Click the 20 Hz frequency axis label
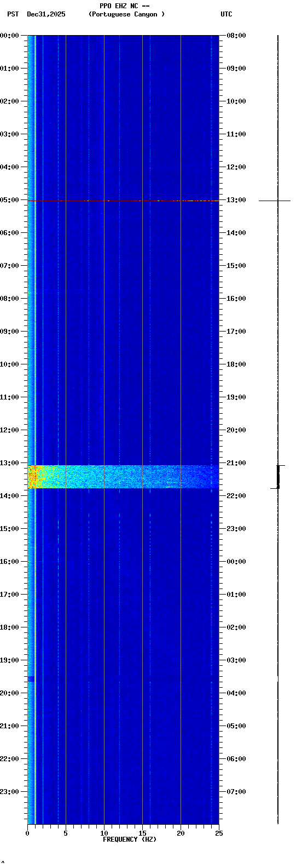The image size is (302, 868). pos(181,833)
